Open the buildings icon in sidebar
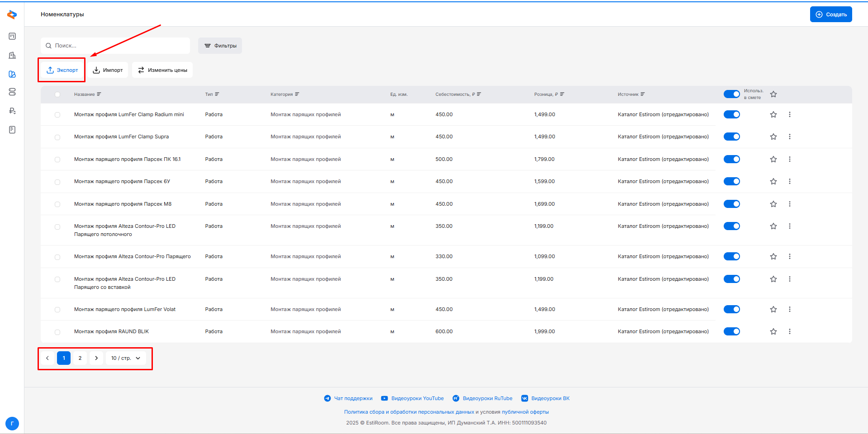868x434 pixels. [12, 55]
